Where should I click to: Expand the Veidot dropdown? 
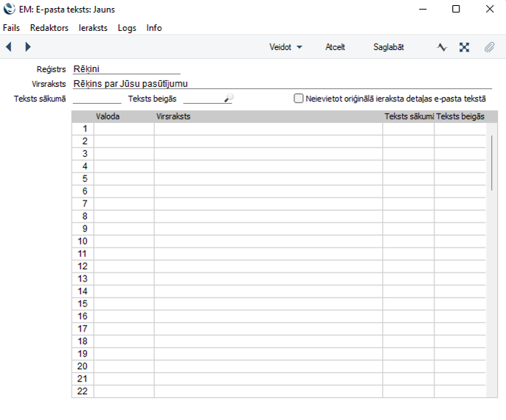point(285,47)
